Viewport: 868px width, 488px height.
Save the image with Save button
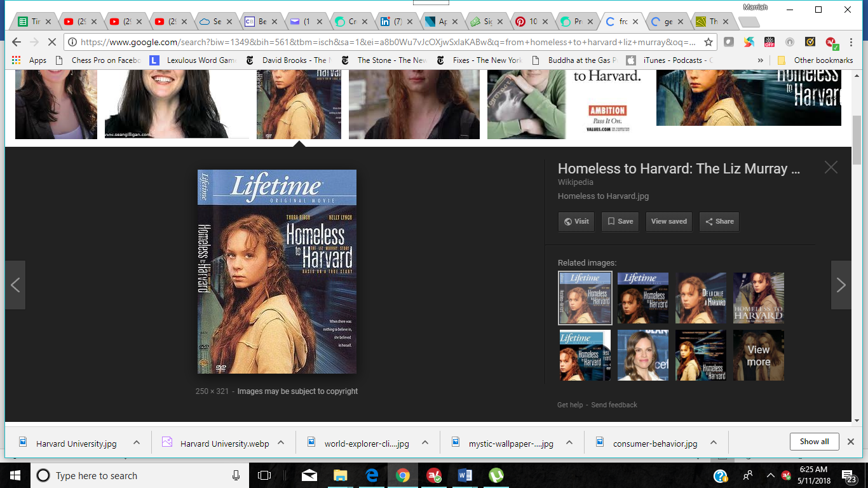(620, 221)
